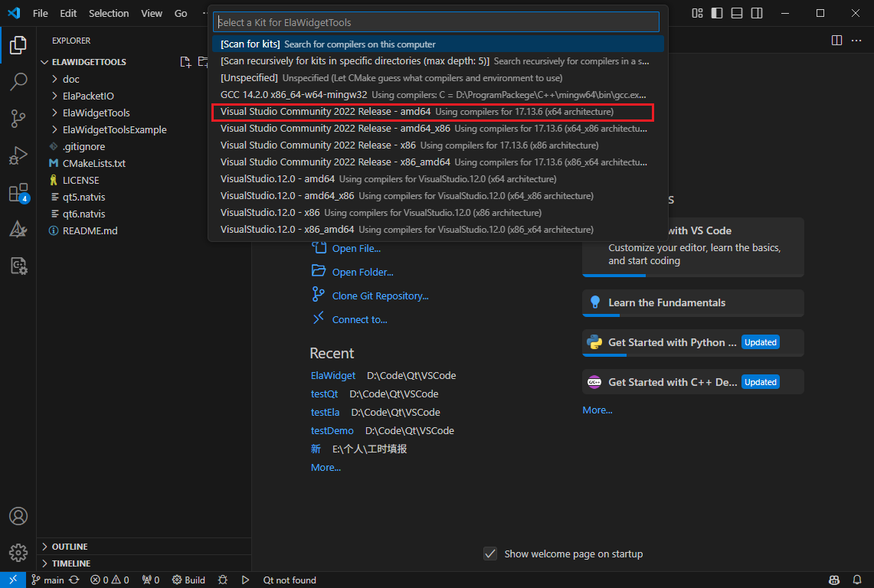Screen dimensions: 874x588
Task: Open the Qt view icon in the activity bar below CMake
Action: [18, 266]
